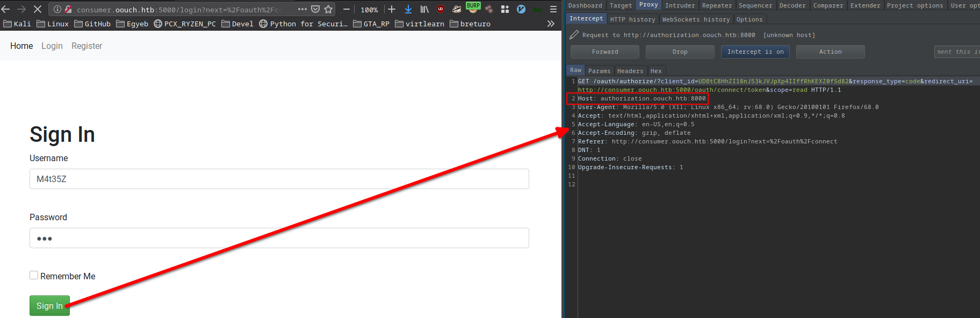Expand the bookmarks overflow chevron

(551, 24)
